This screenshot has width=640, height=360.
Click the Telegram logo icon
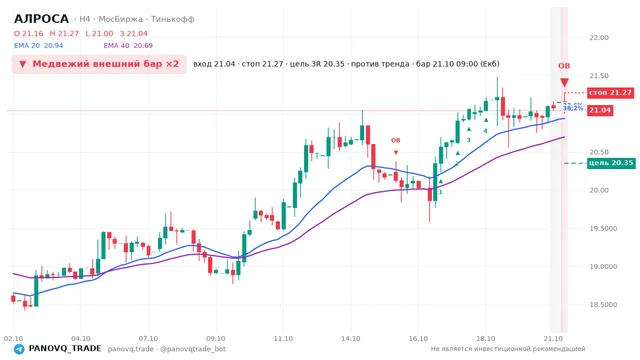click(x=19, y=349)
